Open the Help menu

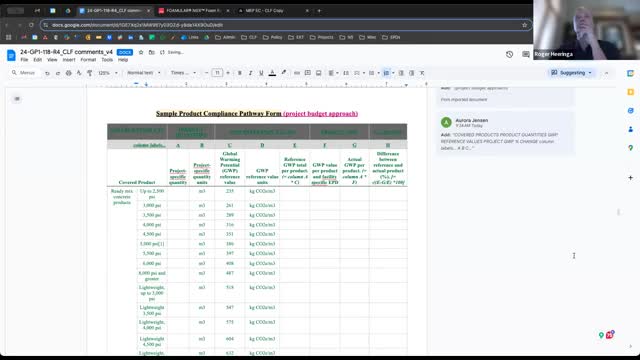(x=123, y=60)
